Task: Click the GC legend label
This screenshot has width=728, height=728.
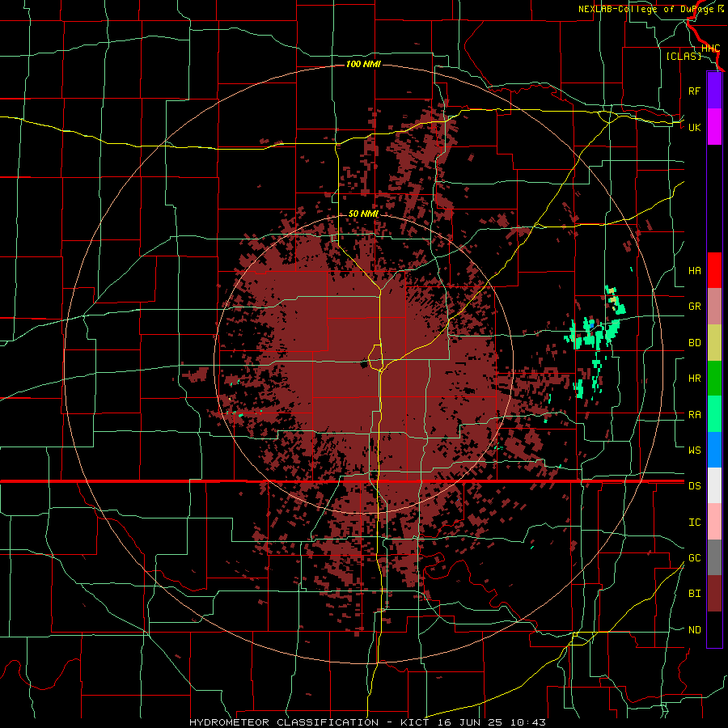Action: click(x=695, y=558)
